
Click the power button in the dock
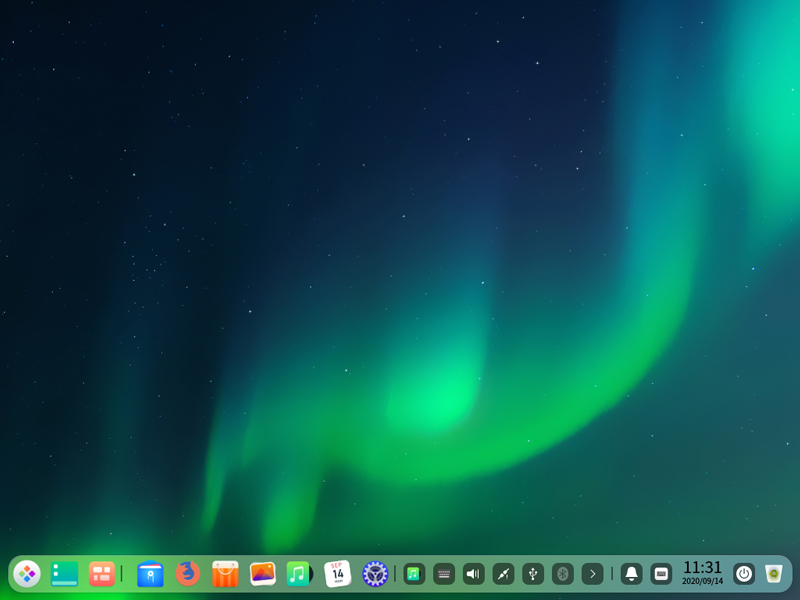coord(744,573)
